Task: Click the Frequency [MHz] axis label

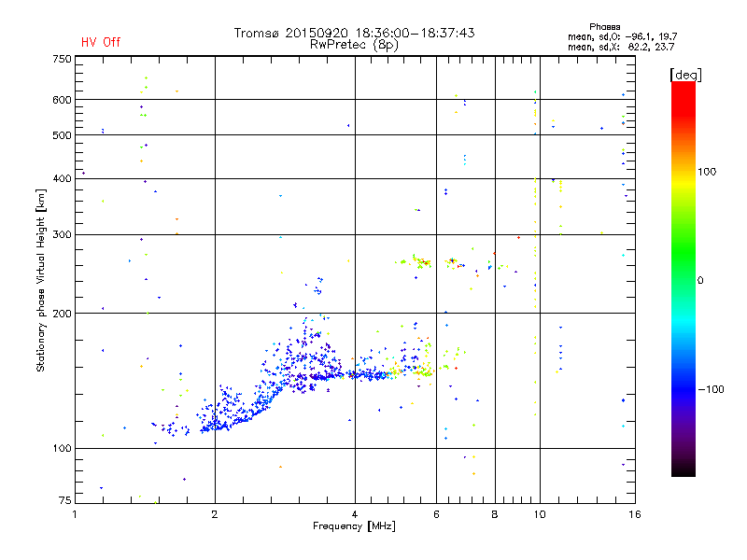Action: point(354,526)
